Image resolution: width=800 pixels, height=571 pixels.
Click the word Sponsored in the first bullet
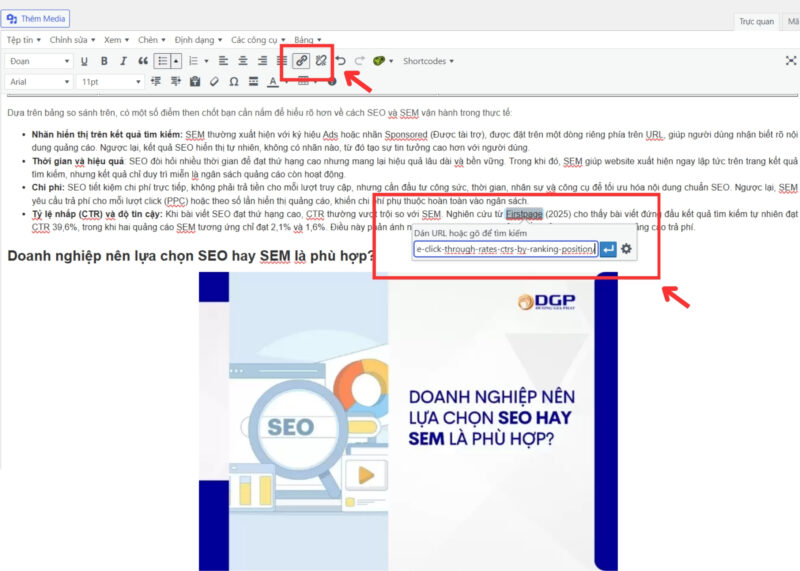point(406,135)
